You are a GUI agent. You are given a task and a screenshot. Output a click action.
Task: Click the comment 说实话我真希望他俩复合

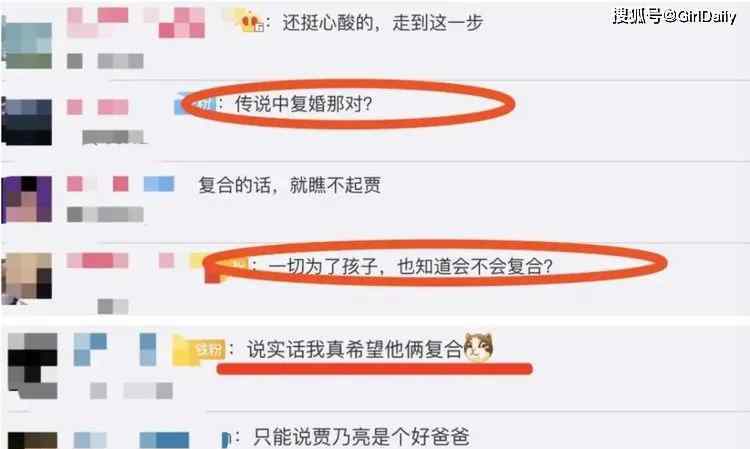pyautogui.click(x=354, y=350)
